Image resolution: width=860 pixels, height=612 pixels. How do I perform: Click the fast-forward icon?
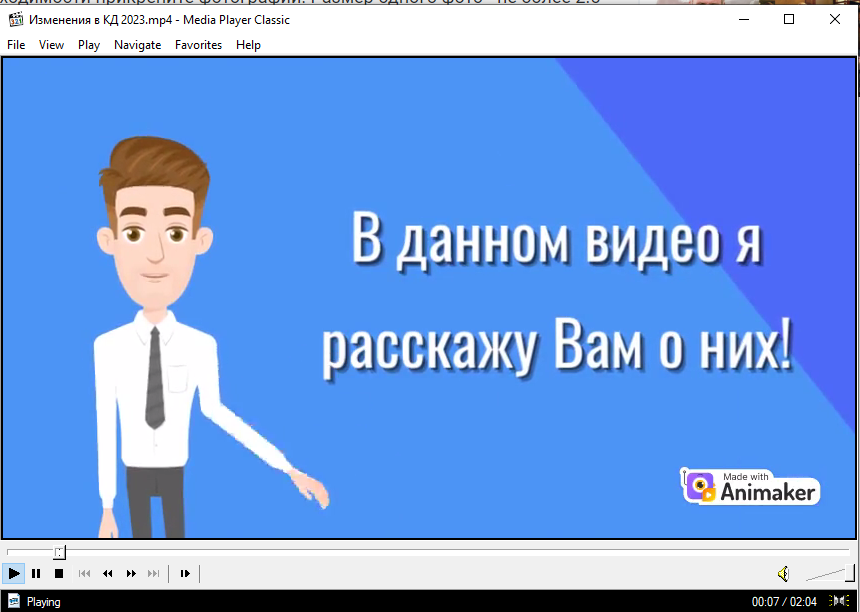click(130, 573)
